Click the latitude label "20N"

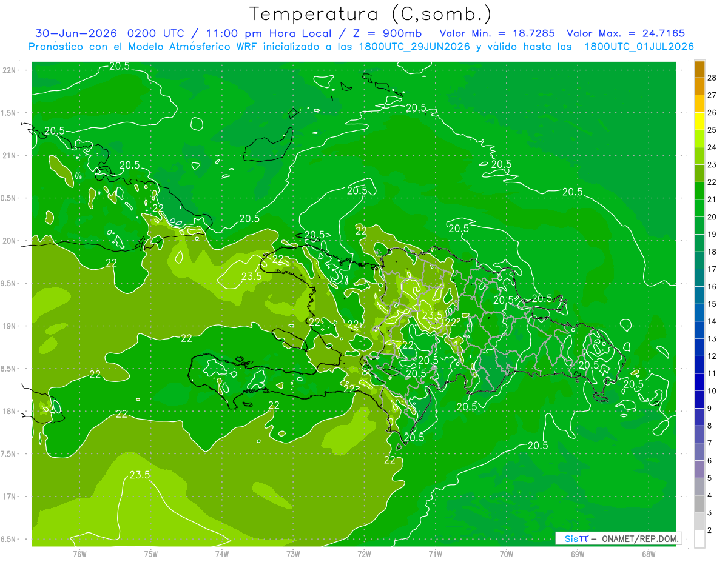click(9, 241)
